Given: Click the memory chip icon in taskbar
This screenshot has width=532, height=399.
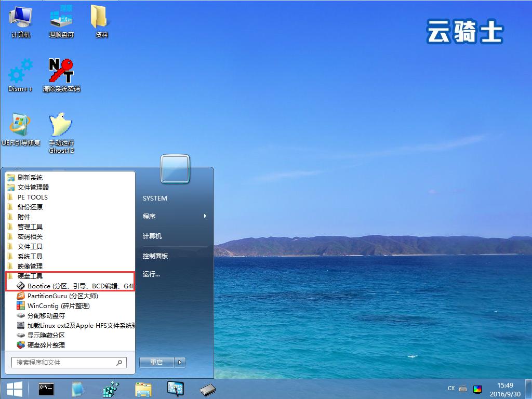Looking at the screenshot, I should tap(208, 389).
